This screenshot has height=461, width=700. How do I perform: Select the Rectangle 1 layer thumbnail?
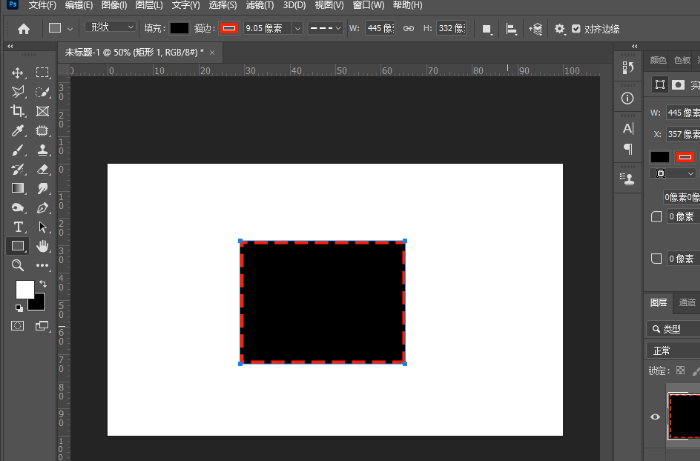[x=684, y=416]
